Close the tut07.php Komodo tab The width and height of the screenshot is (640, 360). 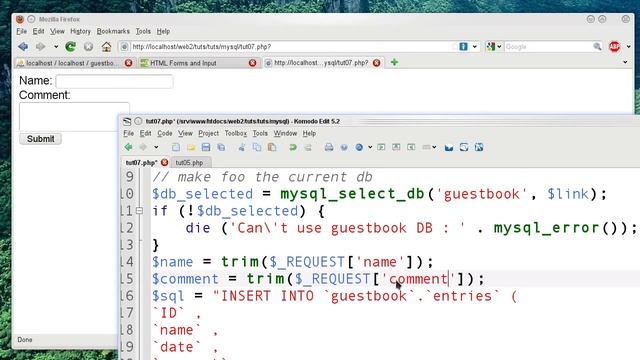coord(164,162)
